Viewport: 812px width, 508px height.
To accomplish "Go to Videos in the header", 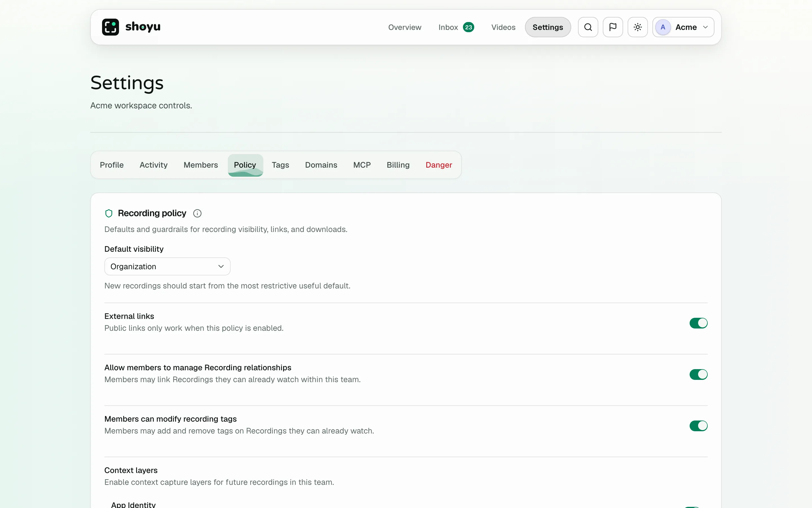I will (x=503, y=27).
